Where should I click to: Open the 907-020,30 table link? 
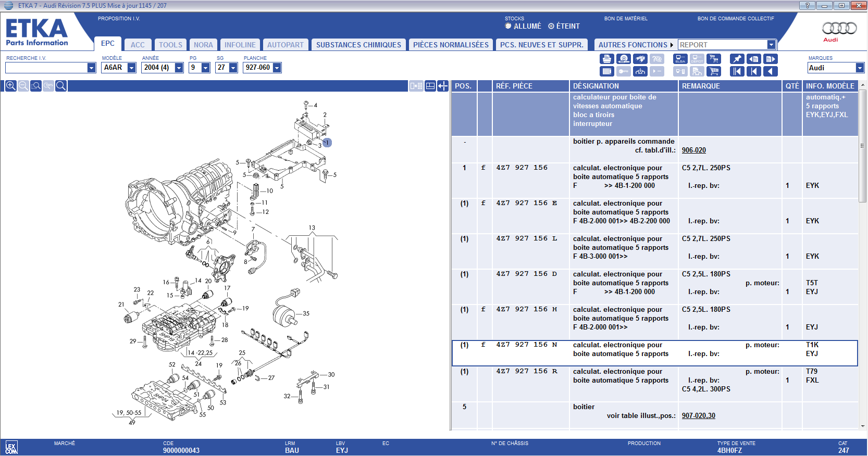(x=698, y=416)
